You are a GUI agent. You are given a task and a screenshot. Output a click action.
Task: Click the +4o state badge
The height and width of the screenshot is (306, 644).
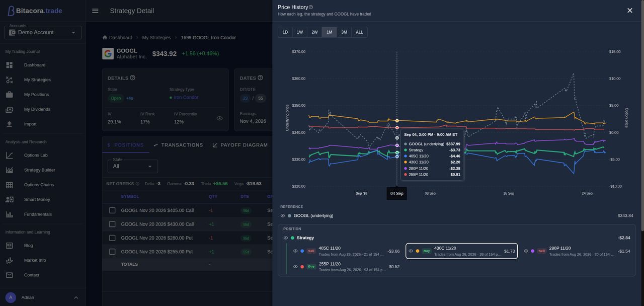(x=130, y=98)
